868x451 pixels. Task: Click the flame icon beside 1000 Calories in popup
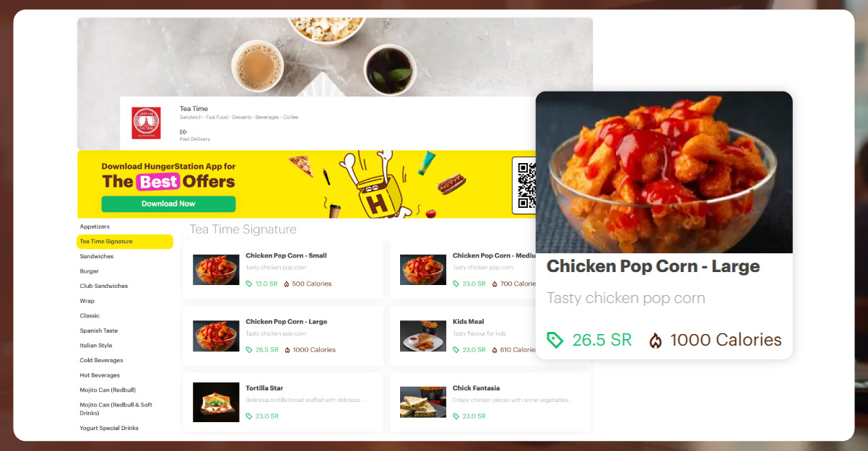pyautogui.click(x=656, y=341)
